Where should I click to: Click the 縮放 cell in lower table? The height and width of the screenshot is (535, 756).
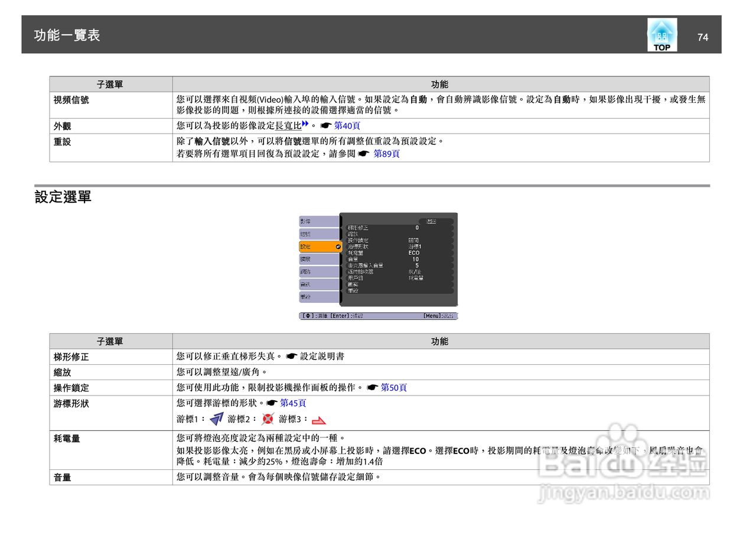[111, 372]
